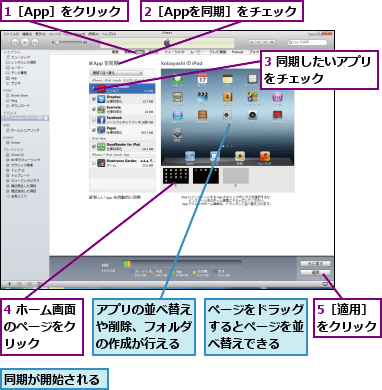
Task: Click the Next track button
Action: 35,42
